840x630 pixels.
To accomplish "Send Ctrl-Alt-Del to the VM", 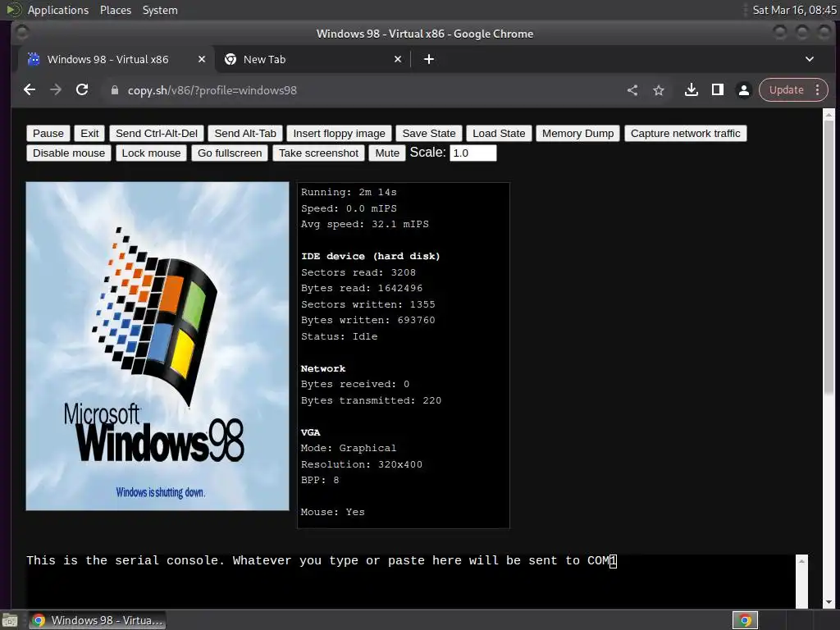I will 157,134.
